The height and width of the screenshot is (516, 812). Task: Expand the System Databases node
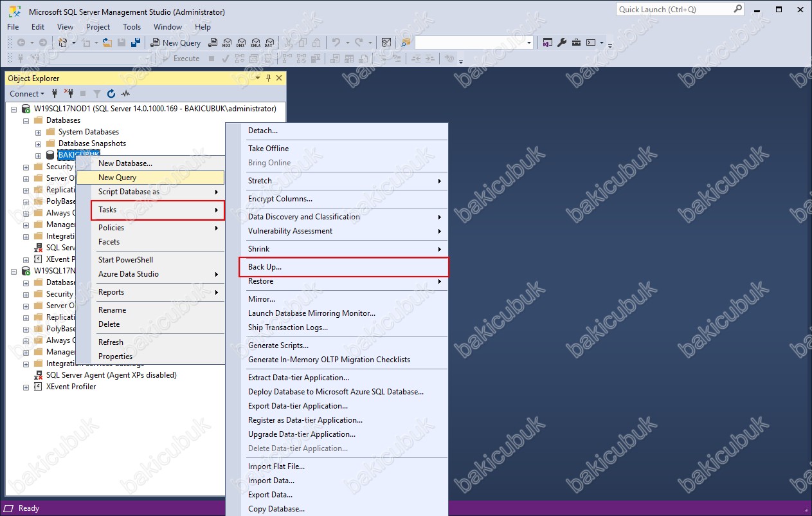(x=39, y=132)
